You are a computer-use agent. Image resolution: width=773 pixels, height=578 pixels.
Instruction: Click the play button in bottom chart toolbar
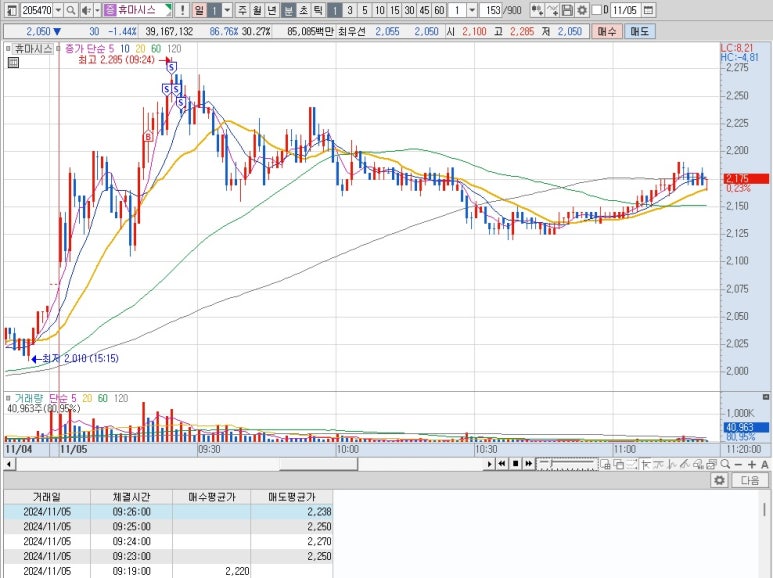click(x=490, y=464)
